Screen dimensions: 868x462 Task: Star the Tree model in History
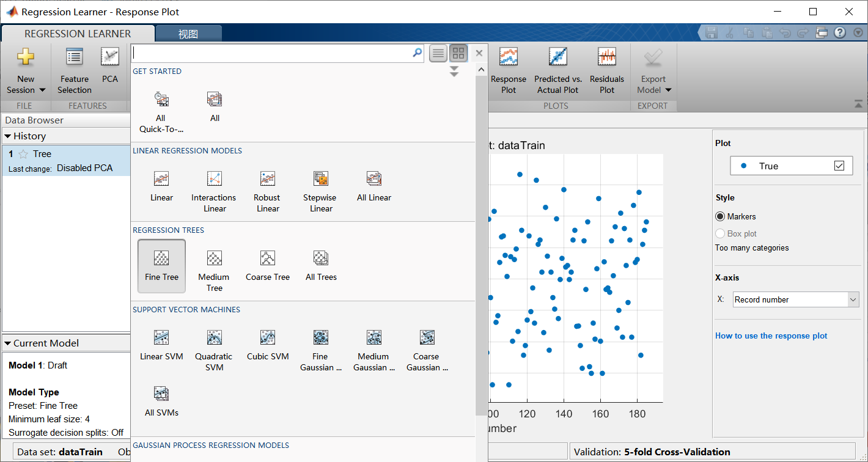(23, 154)
